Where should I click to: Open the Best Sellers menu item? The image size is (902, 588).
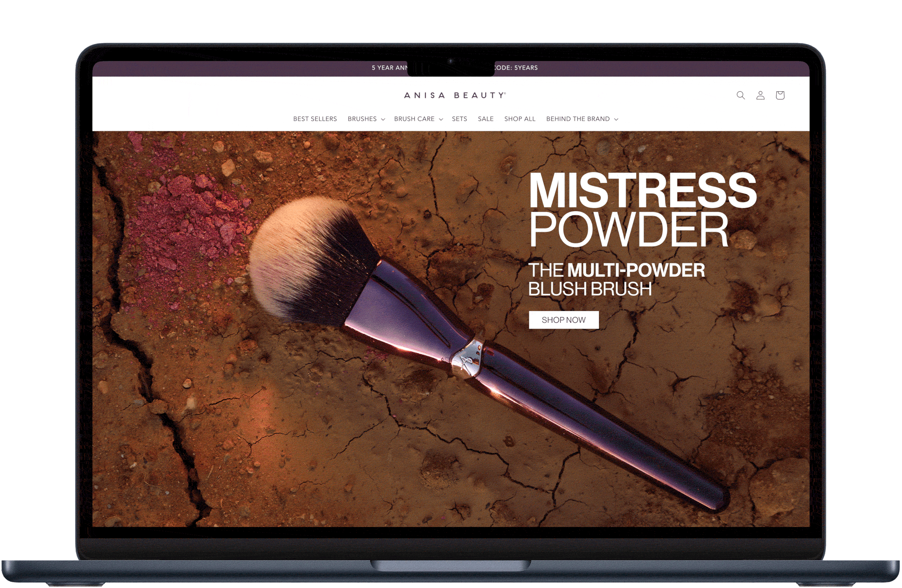315,119
